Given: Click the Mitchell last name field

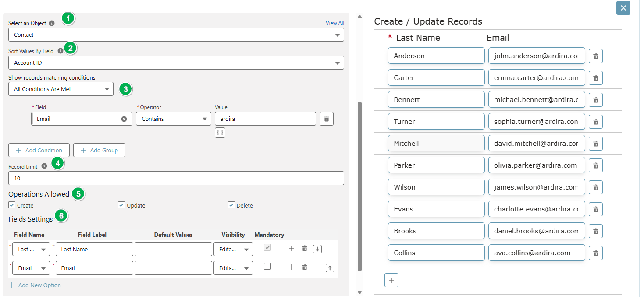Looking at the screenshot, I should click(436, 143).
